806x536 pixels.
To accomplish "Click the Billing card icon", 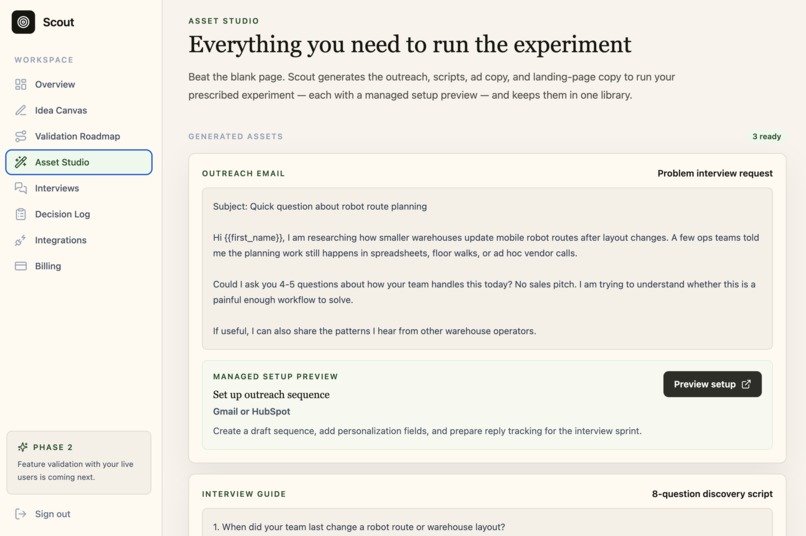I will tap(21, 266).
